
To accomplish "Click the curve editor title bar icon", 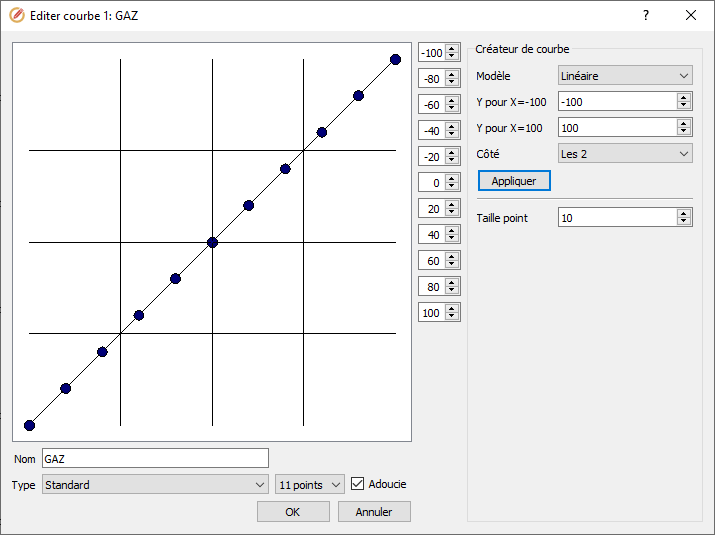I will [x=16, y=16].
